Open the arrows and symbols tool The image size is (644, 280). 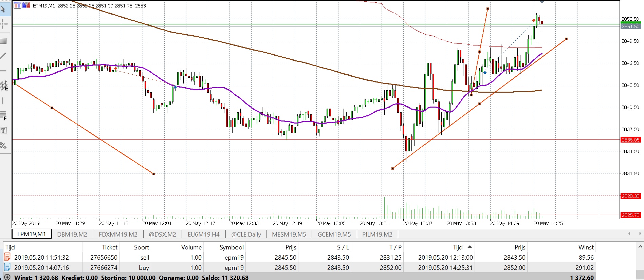click(3, 146)
